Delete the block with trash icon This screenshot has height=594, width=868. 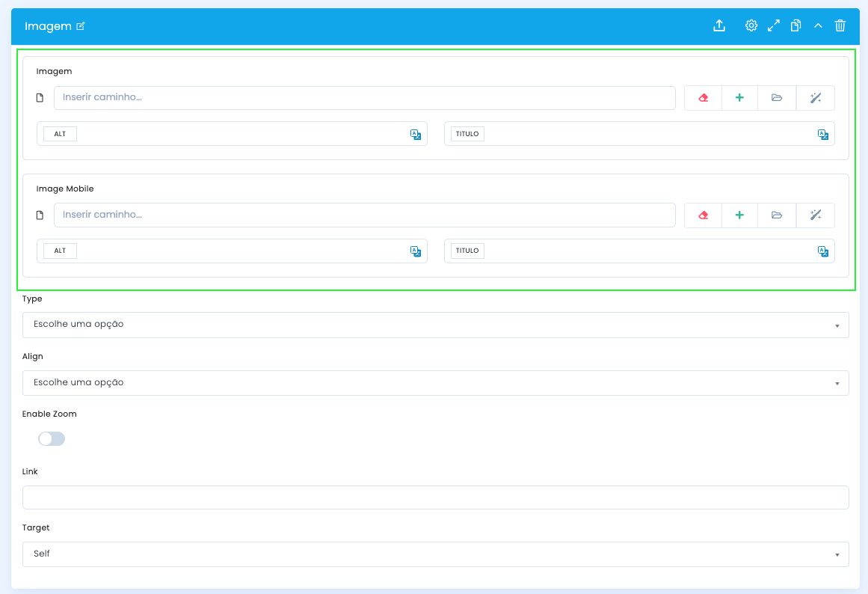(x=840, y=25)
